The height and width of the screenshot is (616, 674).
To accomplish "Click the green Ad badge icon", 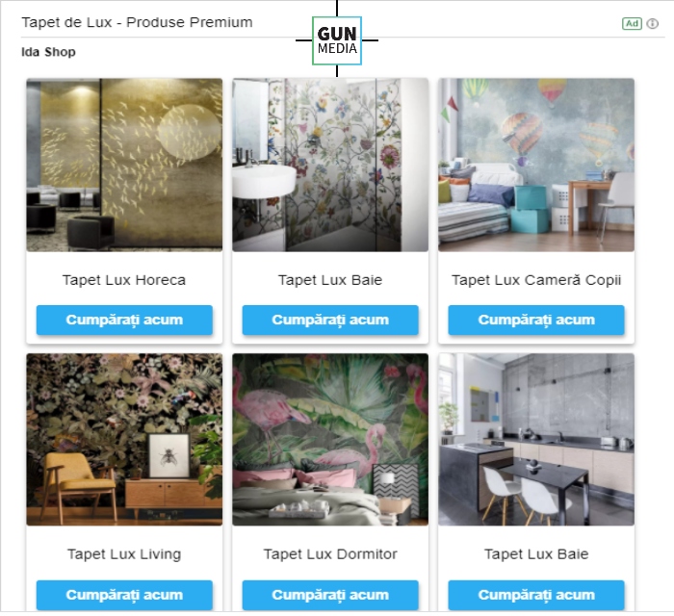I will pyautogui.click(x=632, y=24).
